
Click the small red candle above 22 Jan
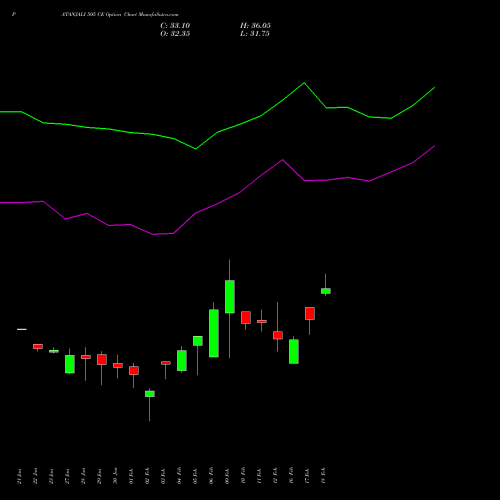point(38,346)
